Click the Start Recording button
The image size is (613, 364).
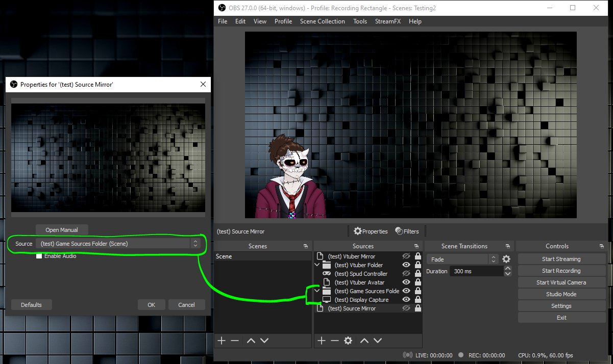point(561,271)
